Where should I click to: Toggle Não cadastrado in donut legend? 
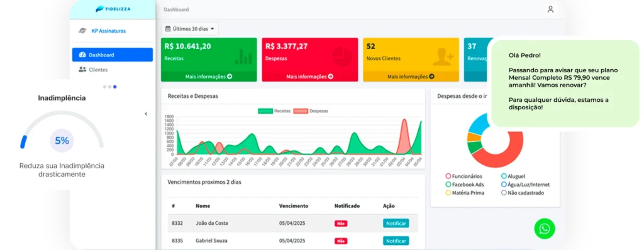point(523,193)
